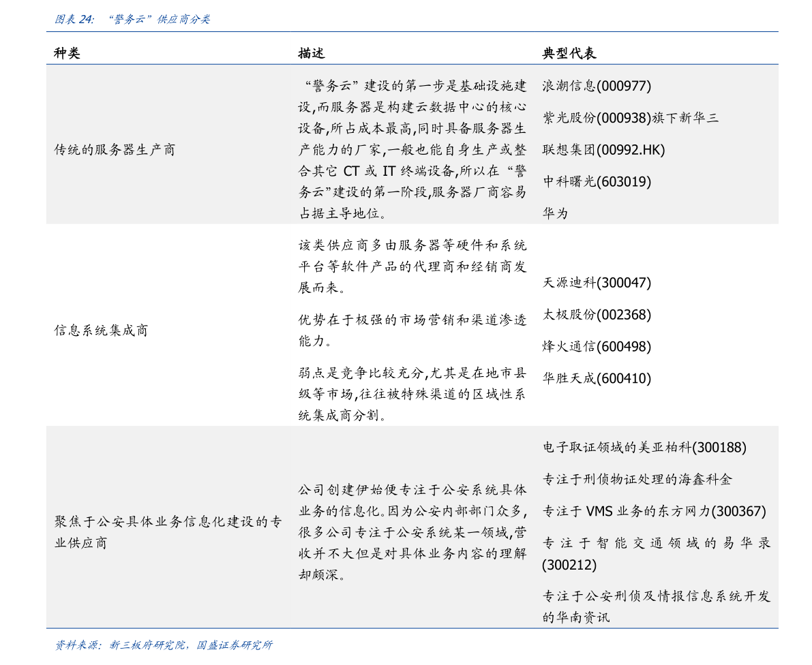Click '电子取证领域的美亚柏科(300188)' entry

(644, 447)
